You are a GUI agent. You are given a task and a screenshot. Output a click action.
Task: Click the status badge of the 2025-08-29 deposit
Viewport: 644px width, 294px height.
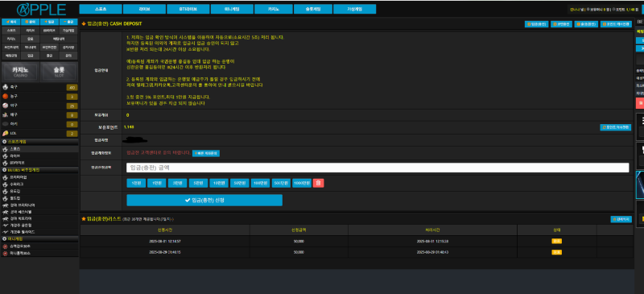click(x=556, y=252)
